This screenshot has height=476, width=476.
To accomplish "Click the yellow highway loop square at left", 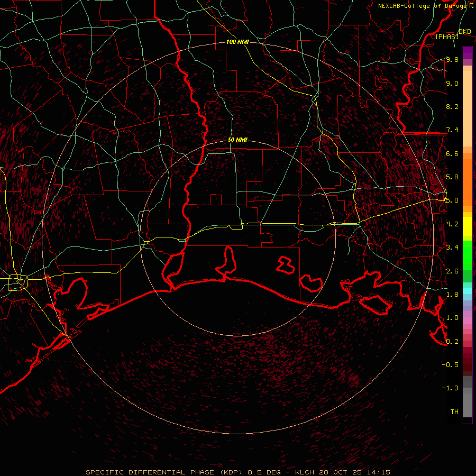I will (18, 282).
